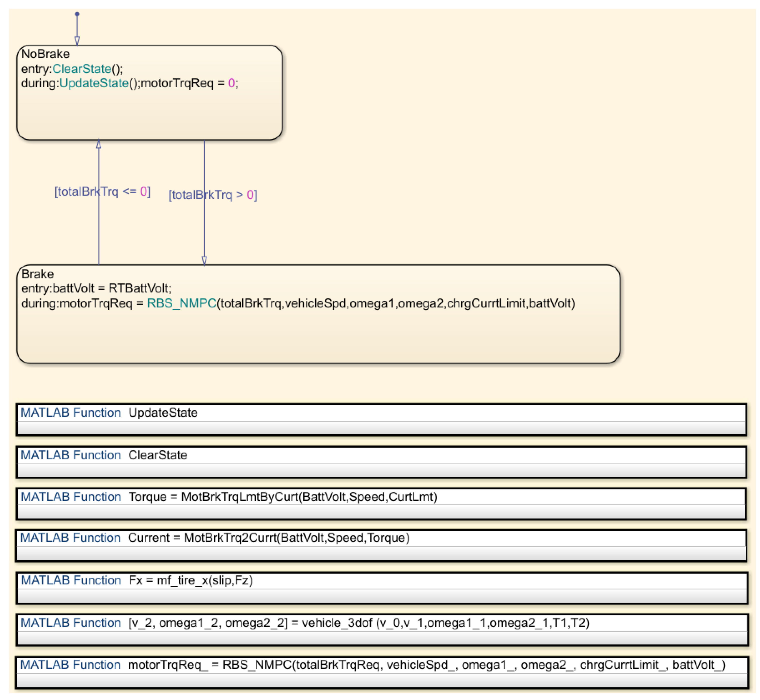The image size is (760, 700).
Task: Click arrowhead entering the Brake state
Action: (204, 260)
